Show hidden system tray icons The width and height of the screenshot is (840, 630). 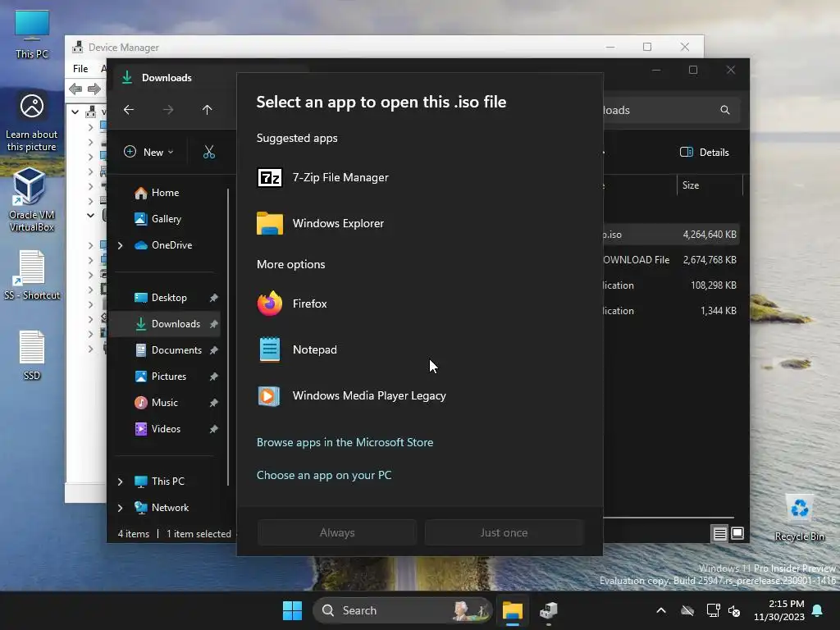(x=661, y=610)
